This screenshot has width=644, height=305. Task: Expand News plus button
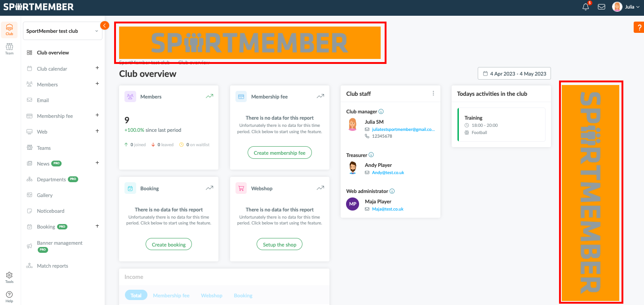coord(97,163)
